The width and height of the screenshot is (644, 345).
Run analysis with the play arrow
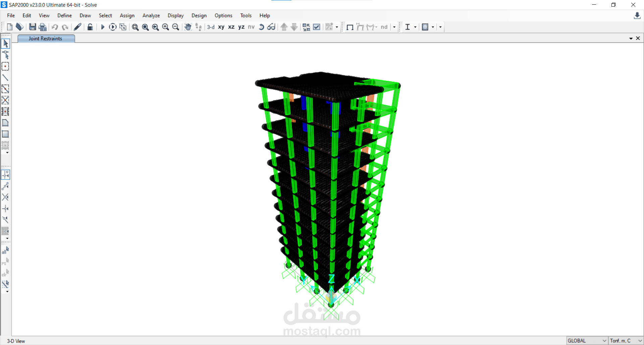103,27
